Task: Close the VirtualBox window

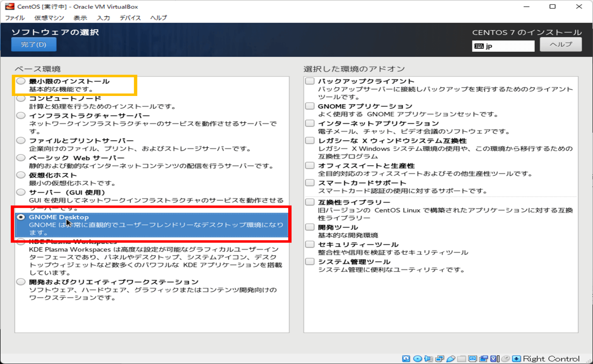Action: (579, 7)
